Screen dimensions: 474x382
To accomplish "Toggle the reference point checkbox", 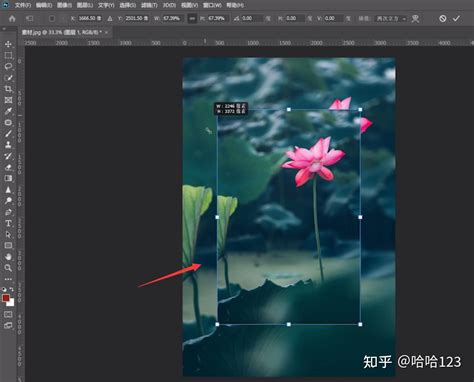I will (52, 18).
